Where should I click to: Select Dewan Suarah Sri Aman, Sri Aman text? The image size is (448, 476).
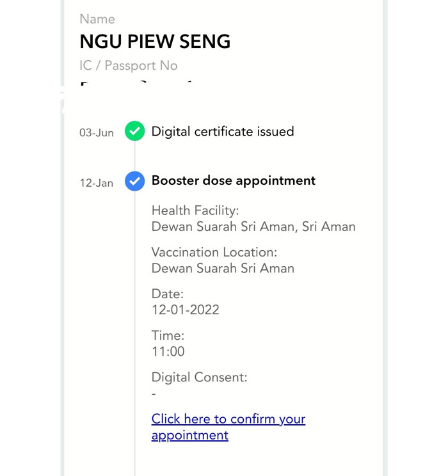(253, 227)
